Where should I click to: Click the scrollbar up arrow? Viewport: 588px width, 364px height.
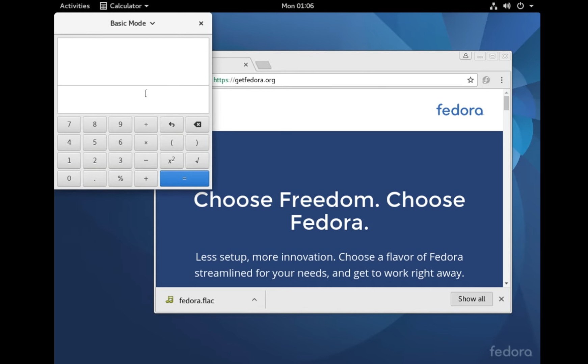pos(506,92)
